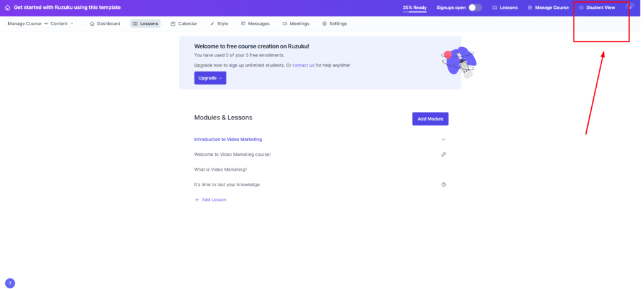The width and height of the screenshot is (644, 289).
Task: Open the Manage Course Content dropdown
Action: 41,24
